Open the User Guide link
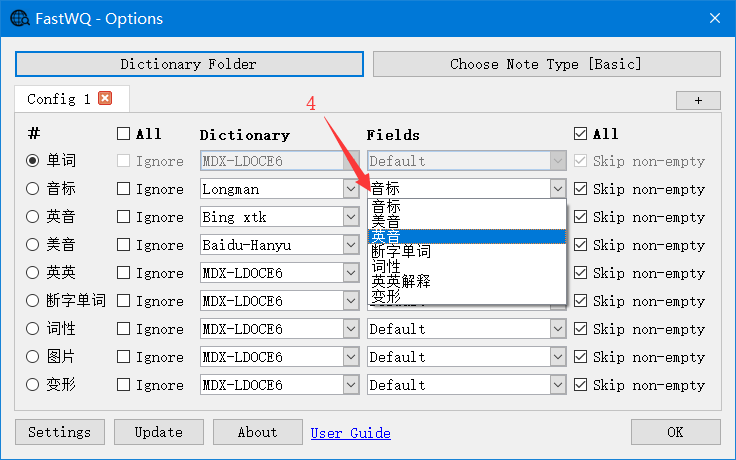The width and height of the screenshot is (736, 460). click(350, 433)
